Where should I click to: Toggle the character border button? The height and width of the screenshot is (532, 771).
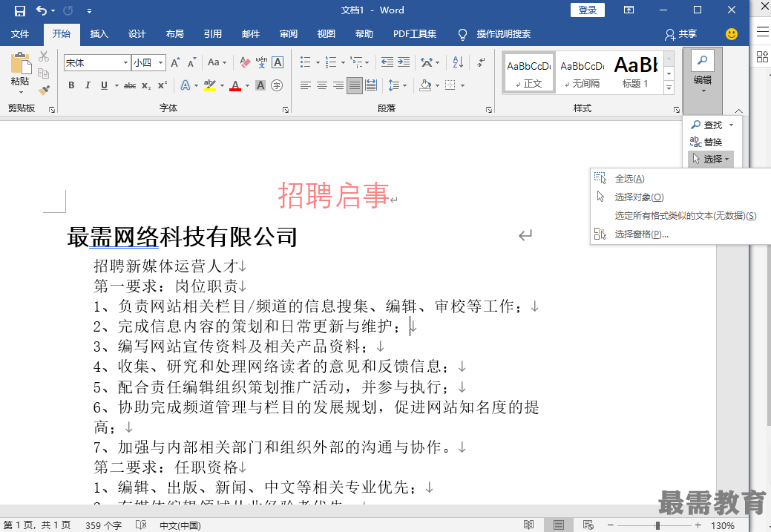click(278, 62)
